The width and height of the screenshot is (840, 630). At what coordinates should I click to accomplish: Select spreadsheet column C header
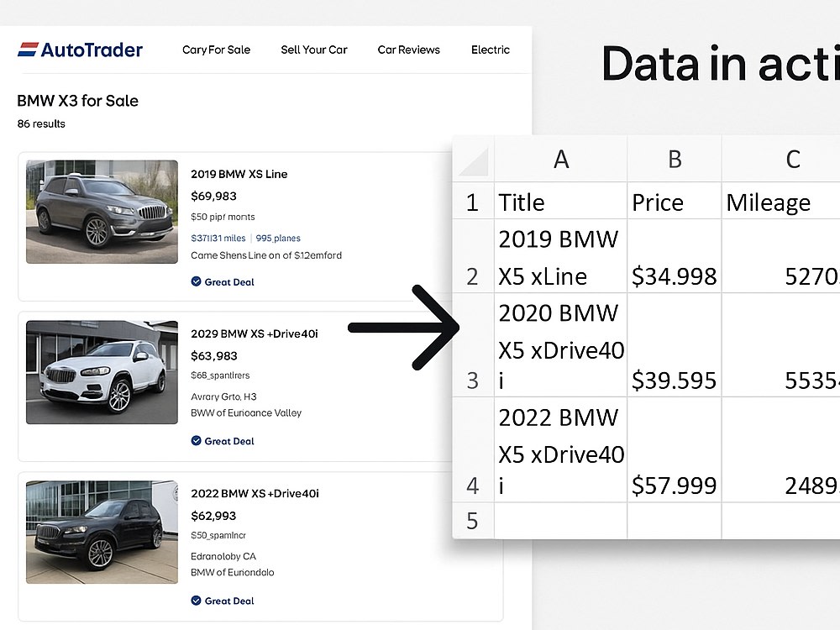781,159
